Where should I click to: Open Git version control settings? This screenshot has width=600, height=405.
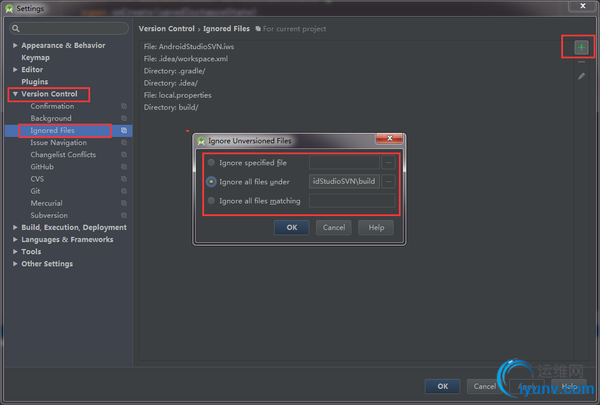click(x=35, y=191)
